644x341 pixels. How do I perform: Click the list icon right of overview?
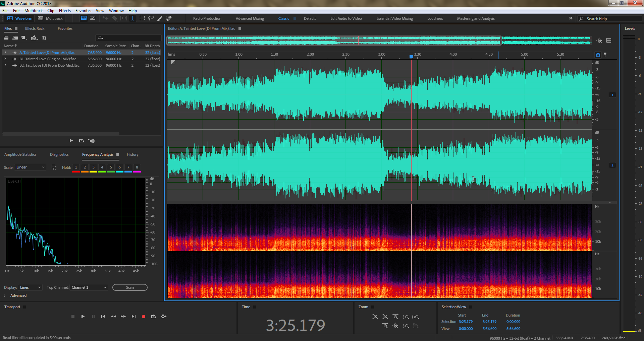click(609, 41)
